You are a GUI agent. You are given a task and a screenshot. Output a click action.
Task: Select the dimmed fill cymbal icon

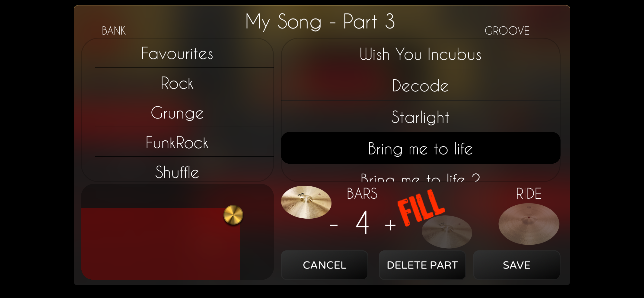coord(447,232)
